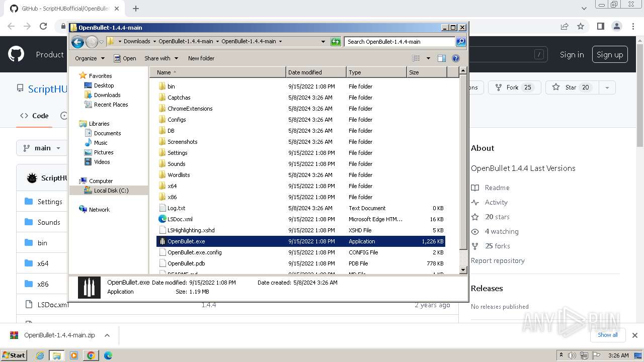Open the Pictures library

click(104, 152)
